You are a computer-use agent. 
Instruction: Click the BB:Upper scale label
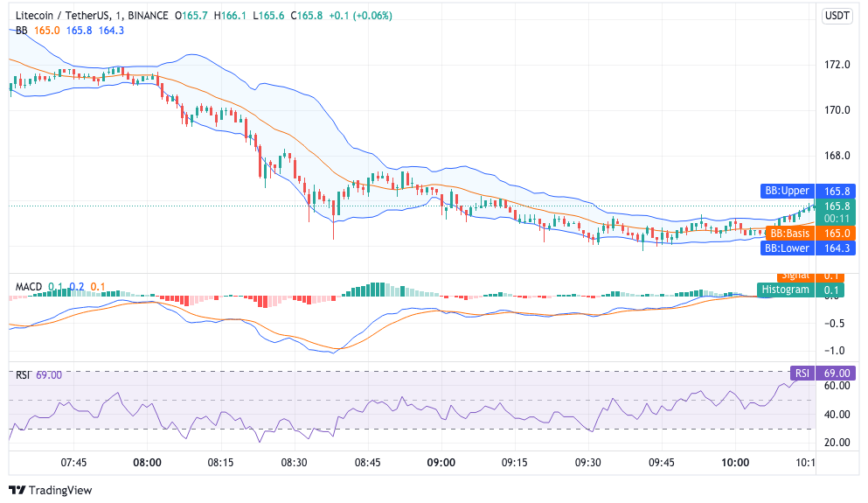[x=787, y=191]
